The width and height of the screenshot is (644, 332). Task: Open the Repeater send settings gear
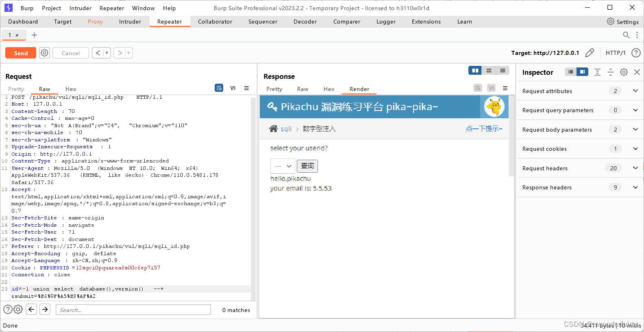(45, 53)
